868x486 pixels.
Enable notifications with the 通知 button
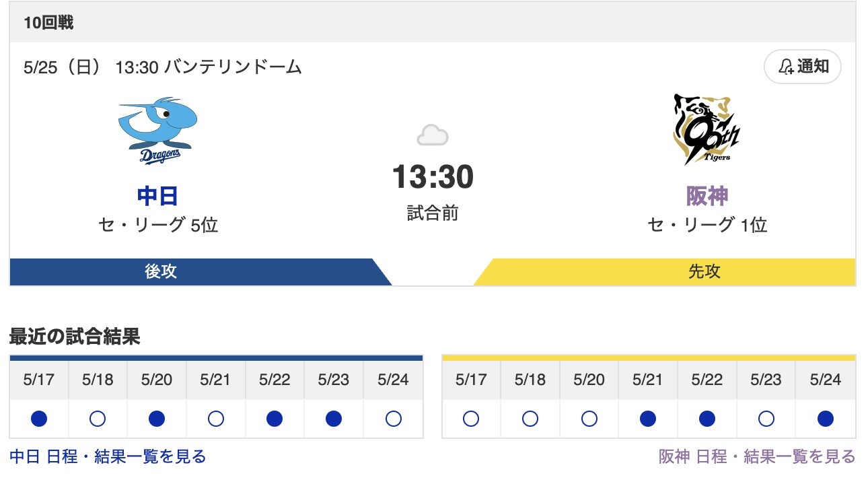point(803,67)
